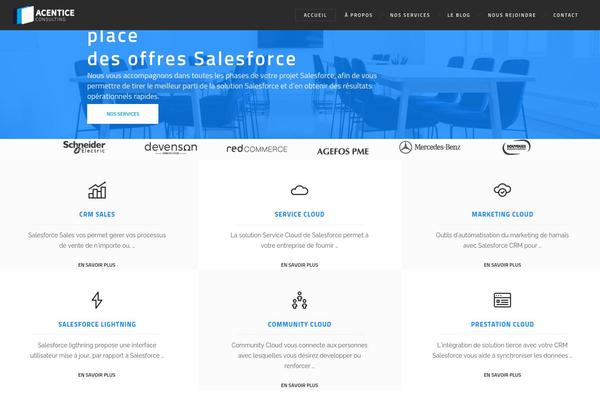The image size is (600, 400).
Task: Click the white Nos Services hero button
Action: tap(122, 114)
